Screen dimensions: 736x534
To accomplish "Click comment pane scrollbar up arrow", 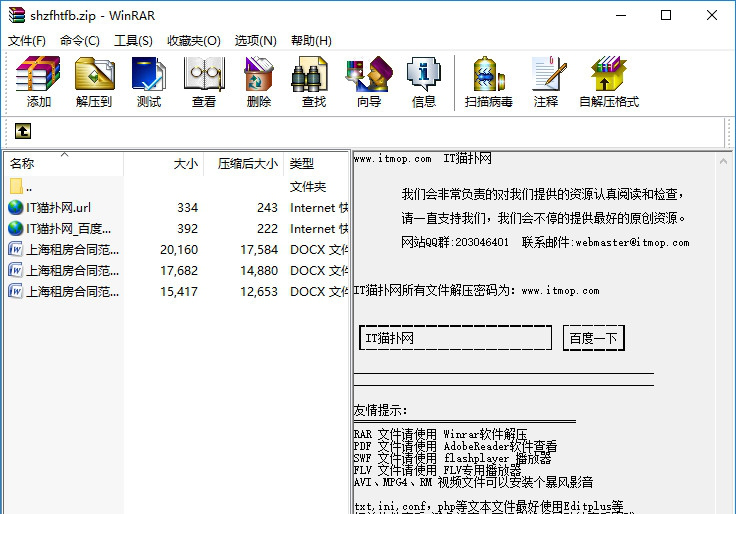I will coord(723,161).
